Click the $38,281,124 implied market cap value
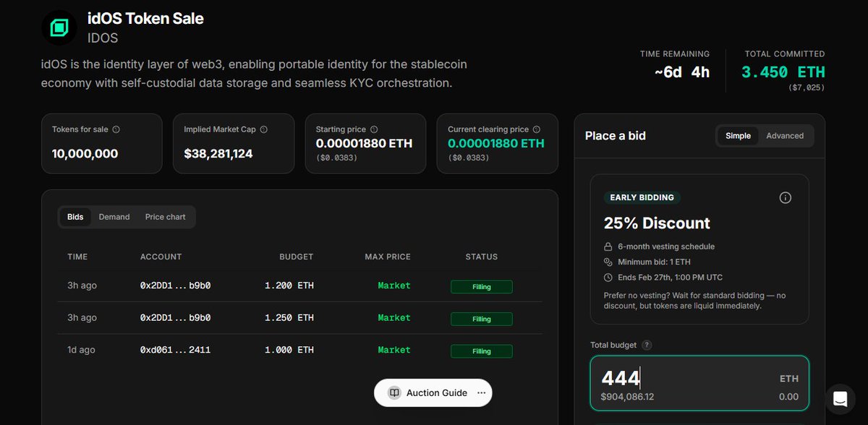The width and height of the screenshot is (868, 425). click(218, 153)
